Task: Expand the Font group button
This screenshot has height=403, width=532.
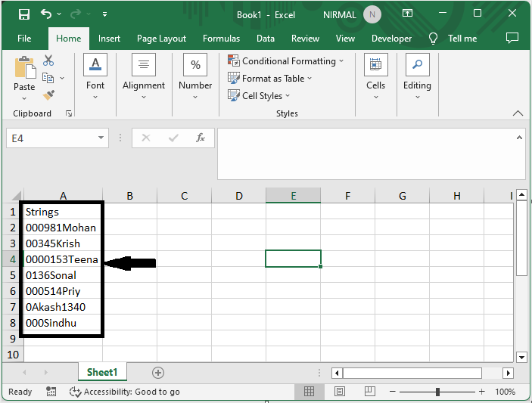Action: 95,76
